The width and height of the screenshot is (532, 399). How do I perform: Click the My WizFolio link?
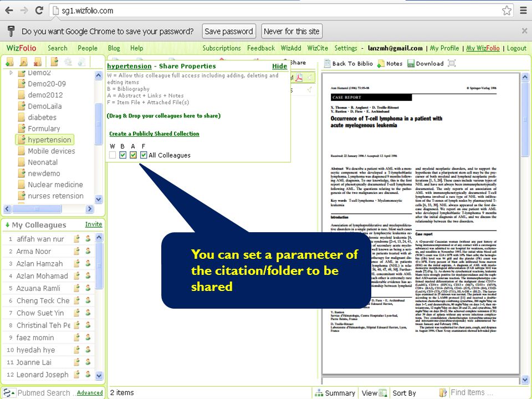click(483, 48)
